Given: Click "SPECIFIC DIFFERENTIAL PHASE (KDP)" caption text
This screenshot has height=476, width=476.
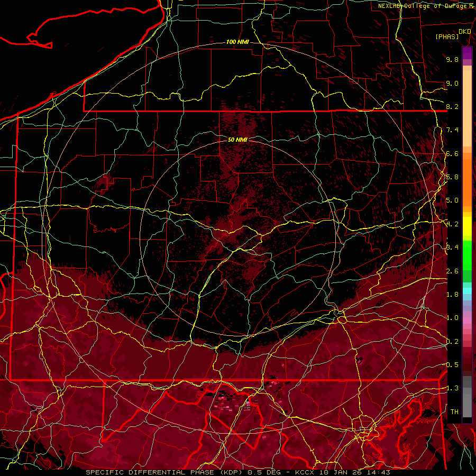Looking at the screenshot, I should coord(165,472).
